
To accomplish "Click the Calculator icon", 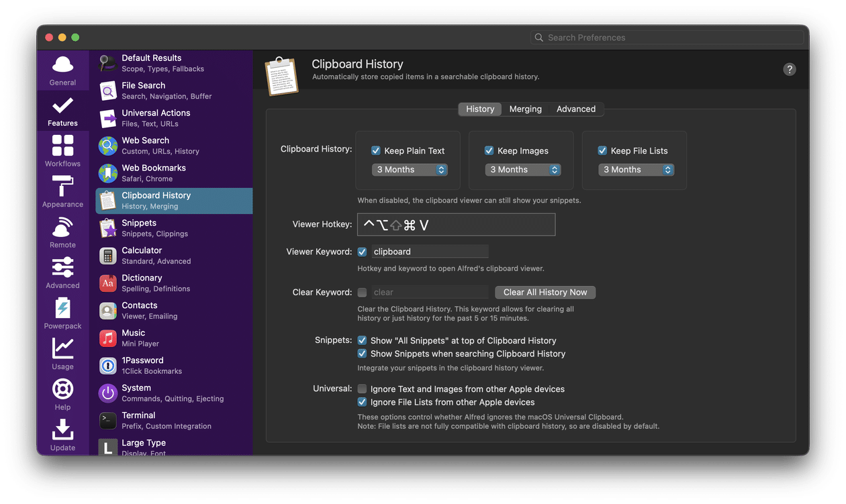I will tap(107, 256).
